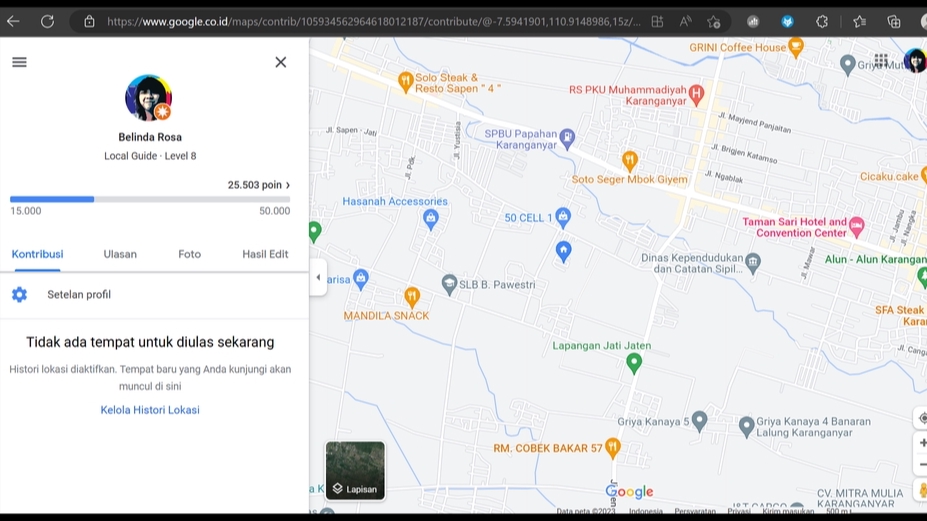This screenshot has width=927, height=521.
Task: Click the SPBU Papahan gas station pin
Action: pos(567,138)
